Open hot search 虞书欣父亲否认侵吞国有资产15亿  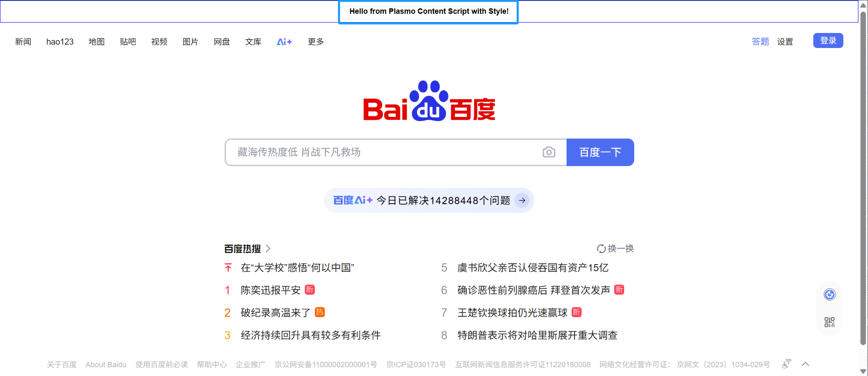point(533,267)
